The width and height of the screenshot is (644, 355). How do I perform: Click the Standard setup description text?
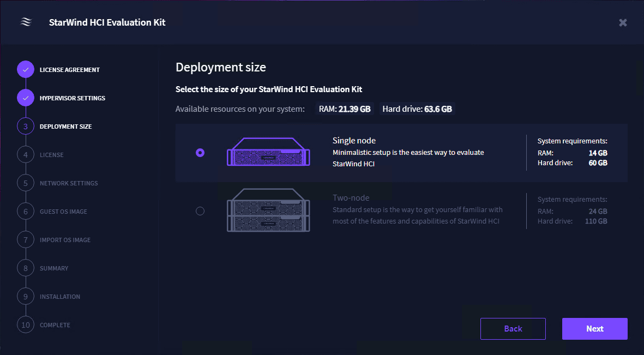point(418,215)
